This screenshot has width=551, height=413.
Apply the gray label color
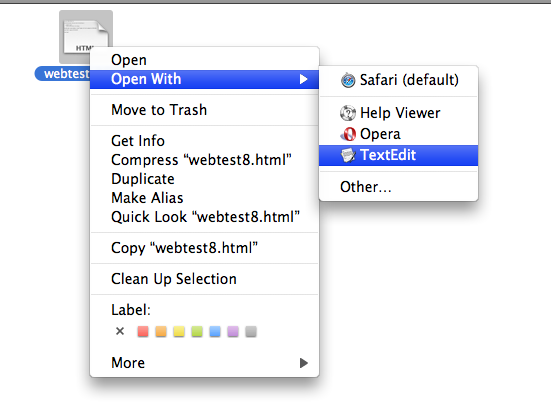tap(251, 331)
